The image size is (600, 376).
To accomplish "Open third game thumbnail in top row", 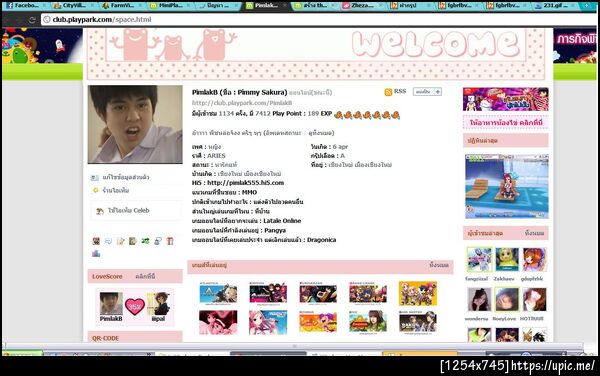I will (x=318, y=293).
